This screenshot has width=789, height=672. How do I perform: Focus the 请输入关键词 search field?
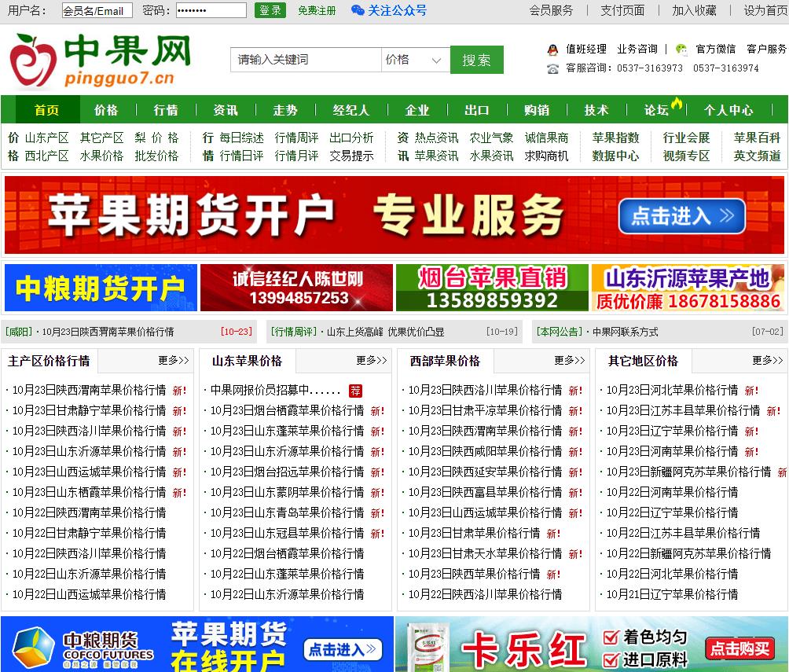click(x=306, y=60)
